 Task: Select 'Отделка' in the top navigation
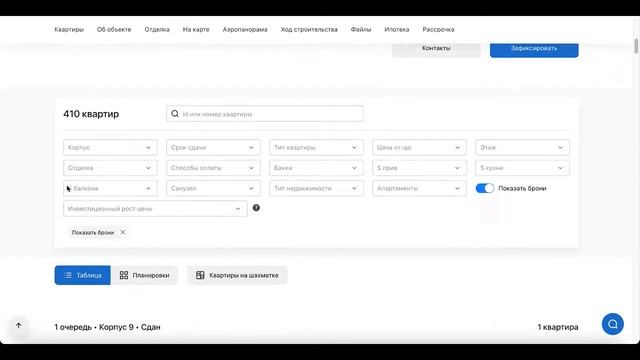click(x=157, y=29)
